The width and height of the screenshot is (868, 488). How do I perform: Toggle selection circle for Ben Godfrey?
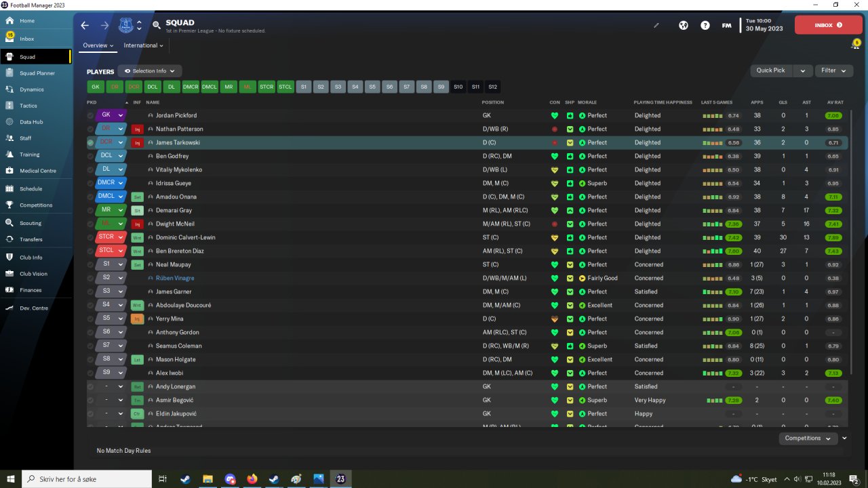tap(90, 157)
